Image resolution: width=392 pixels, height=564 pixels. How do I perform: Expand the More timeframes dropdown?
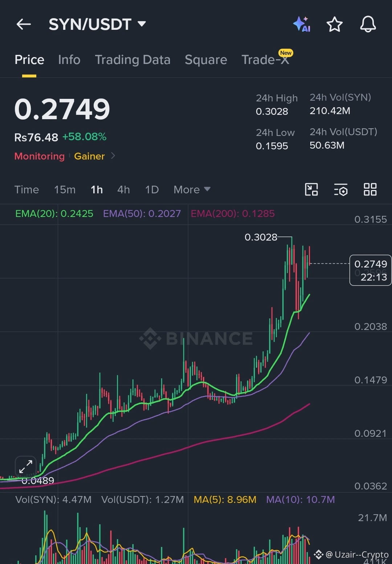(192, 189)
